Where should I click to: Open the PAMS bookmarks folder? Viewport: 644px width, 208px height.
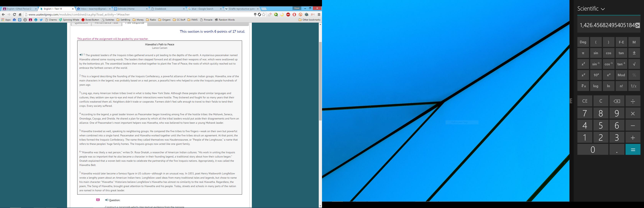coord(192,20)
